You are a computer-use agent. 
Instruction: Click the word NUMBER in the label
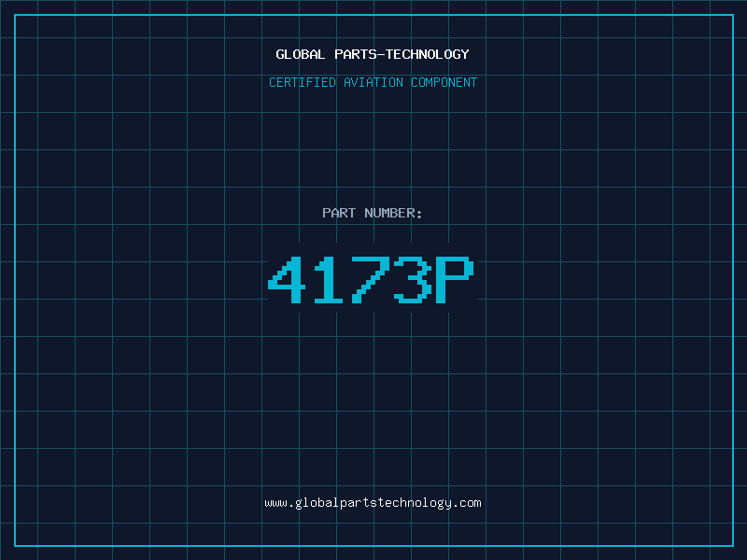[389, 213]
